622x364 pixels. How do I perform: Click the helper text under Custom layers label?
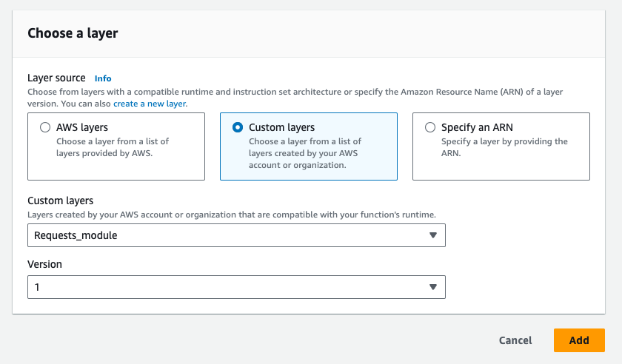coord(231,215)
